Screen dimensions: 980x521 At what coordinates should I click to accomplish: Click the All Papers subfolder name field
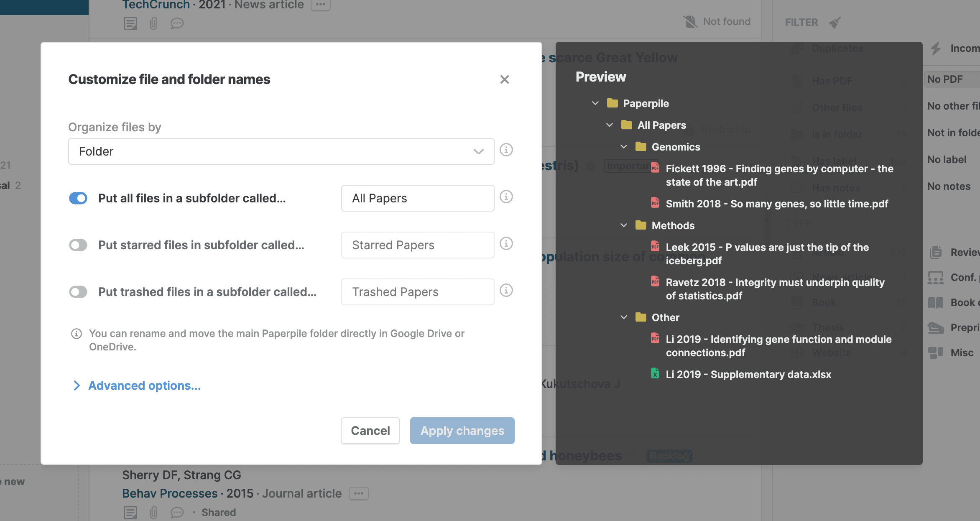pyautogui.click(x=417, y=198)
